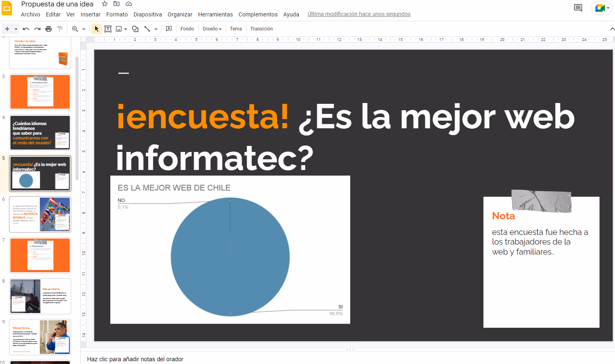Select the line tool
This screenshot has width=615, height=364.
tap(147, 29)
